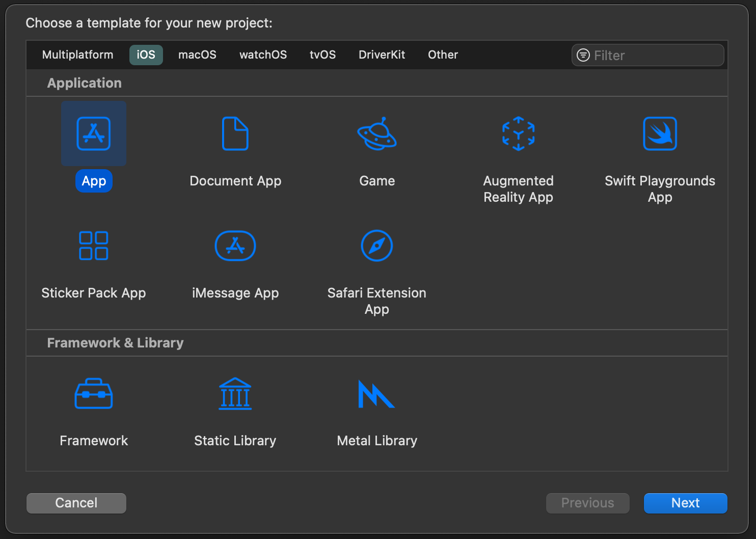Pick the iMessage App template icon
Screen dimensions: 756x539
(235, 246)
